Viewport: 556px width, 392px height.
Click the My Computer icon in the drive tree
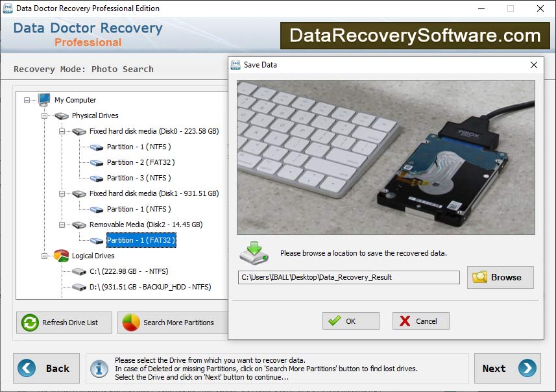pos(43,100)
